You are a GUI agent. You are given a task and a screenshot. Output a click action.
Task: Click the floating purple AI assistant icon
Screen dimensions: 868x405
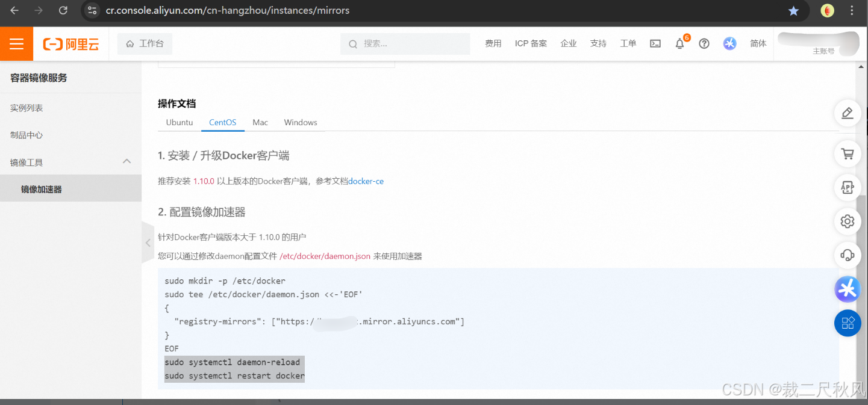tap(848, 289)
